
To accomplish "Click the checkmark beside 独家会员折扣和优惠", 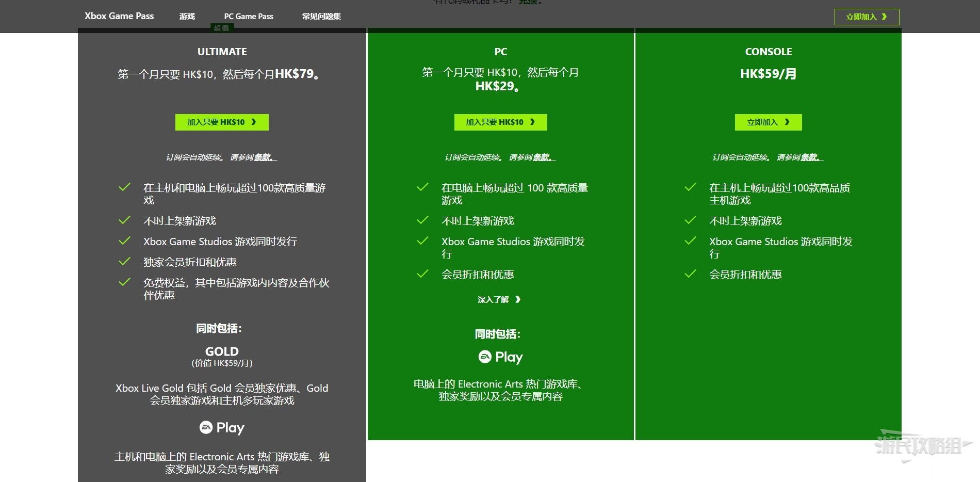I will pyautogui.click(x=124, y=262).
